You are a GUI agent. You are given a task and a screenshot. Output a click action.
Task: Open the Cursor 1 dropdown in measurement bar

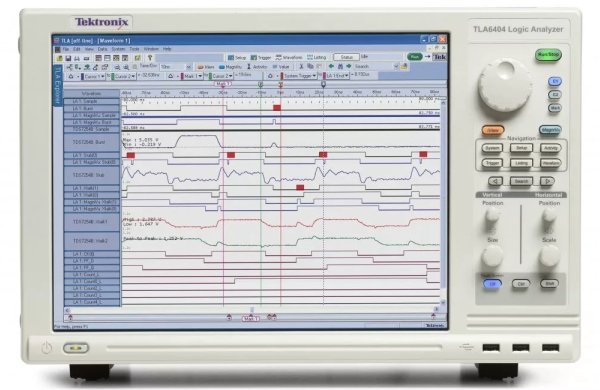(x=93, y=77)
